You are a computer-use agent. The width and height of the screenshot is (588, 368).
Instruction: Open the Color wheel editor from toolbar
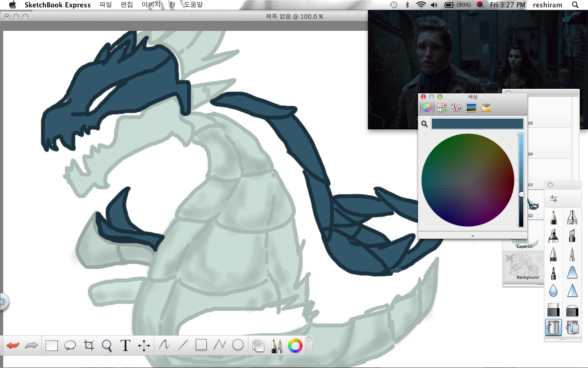(295, 346)
